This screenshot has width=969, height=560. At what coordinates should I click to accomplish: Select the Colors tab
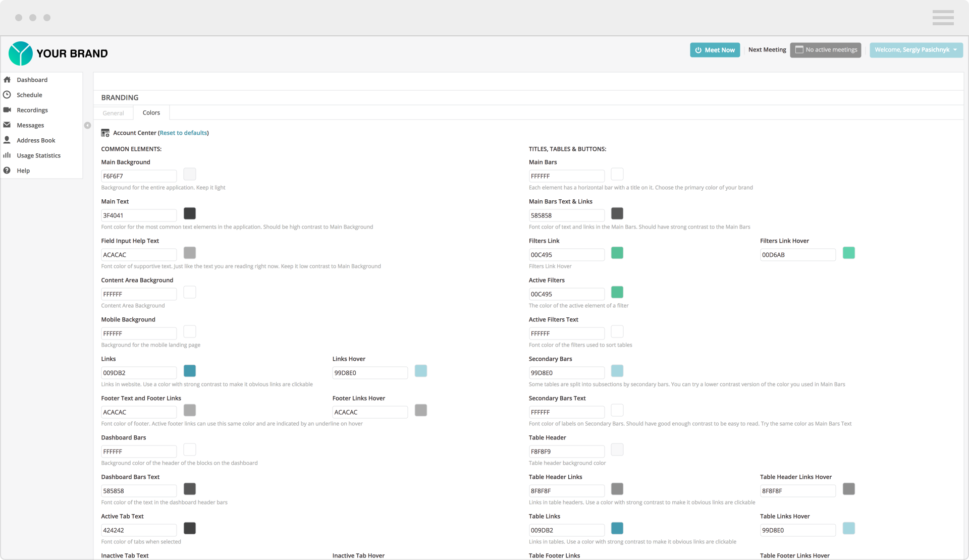point(151,113)
